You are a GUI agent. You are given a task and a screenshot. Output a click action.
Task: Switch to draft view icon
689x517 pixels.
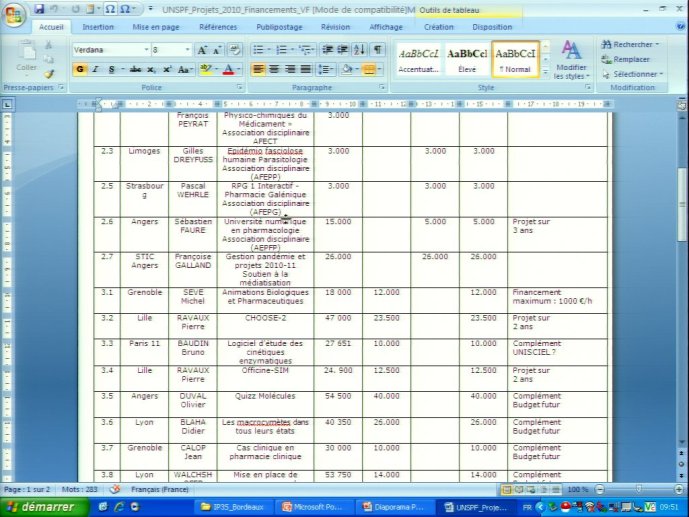(x=556, y=489)
